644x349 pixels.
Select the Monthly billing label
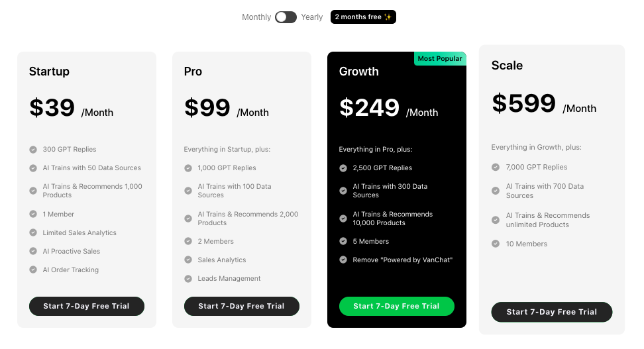coord(256,17)
